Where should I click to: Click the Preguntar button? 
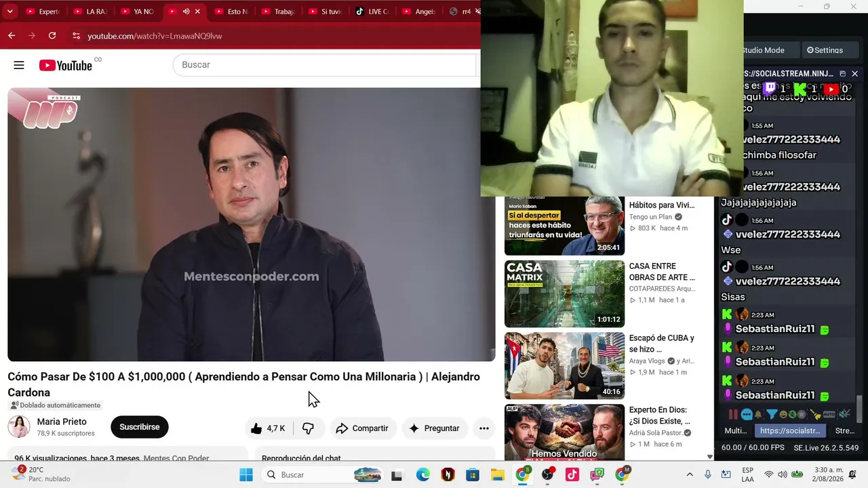tap(434, 428)
